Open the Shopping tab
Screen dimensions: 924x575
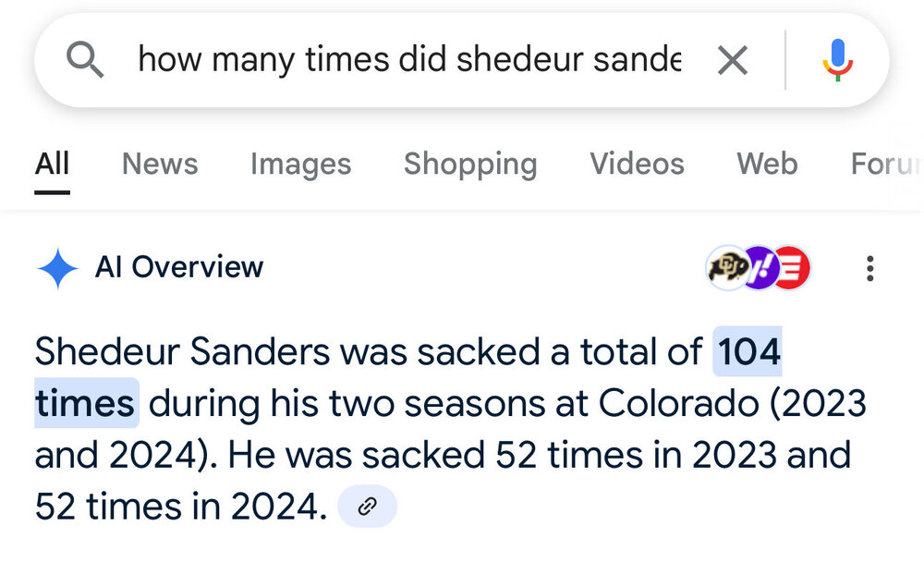[x=469, y=164]
